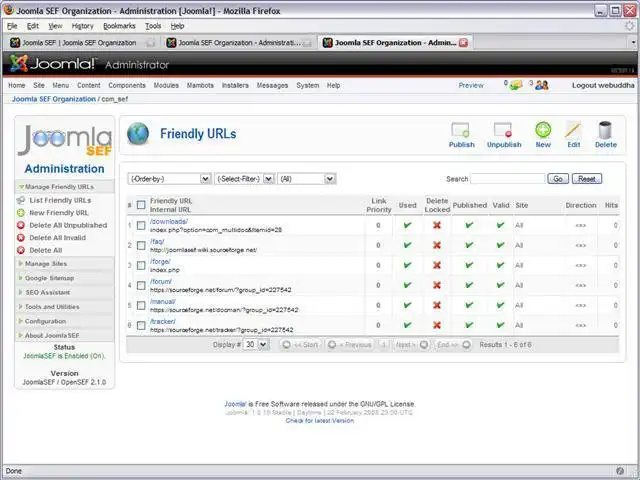Check the checkbox for /downloads/ row
640x480 pixels.
(141, 225)
